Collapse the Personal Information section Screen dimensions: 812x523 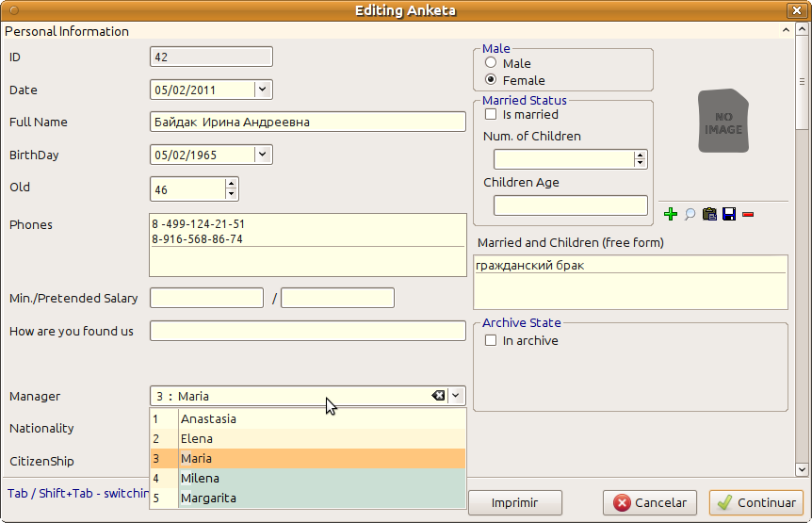coord(786,30)
